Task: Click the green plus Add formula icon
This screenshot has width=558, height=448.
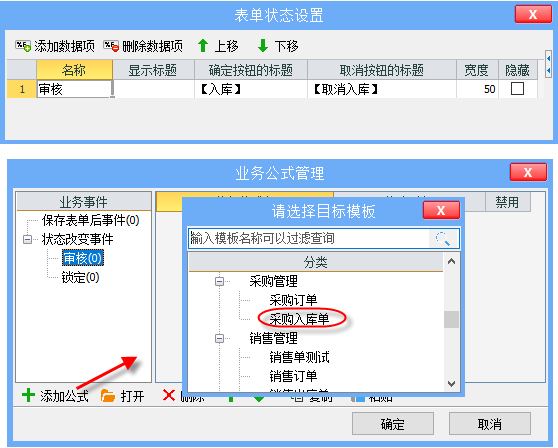Action: click(28, 395)
